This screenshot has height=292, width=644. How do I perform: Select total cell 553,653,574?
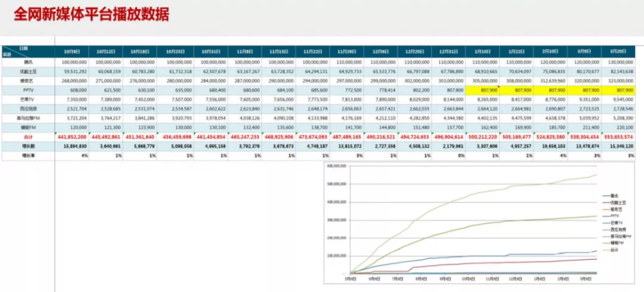pyautogui.click(x=618, y=137)
